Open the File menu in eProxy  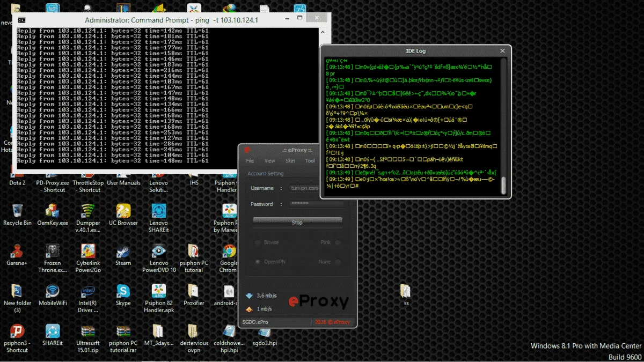pos(250,161)
